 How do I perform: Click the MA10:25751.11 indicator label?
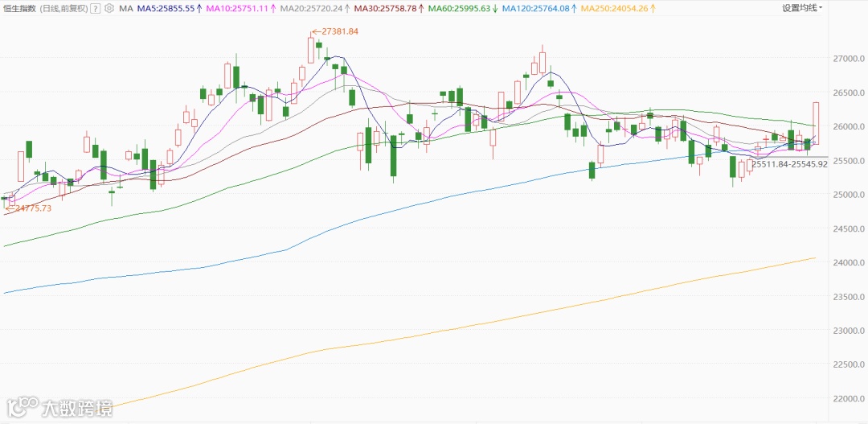pos(242,8)
